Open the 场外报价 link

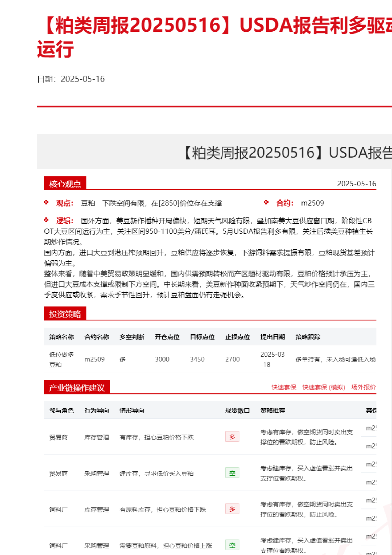pyautogui.click(x=363, y=387)
